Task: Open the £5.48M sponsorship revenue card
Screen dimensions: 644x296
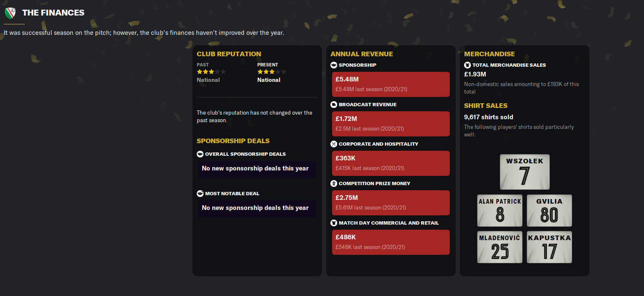Action: (x=391, y=84)
